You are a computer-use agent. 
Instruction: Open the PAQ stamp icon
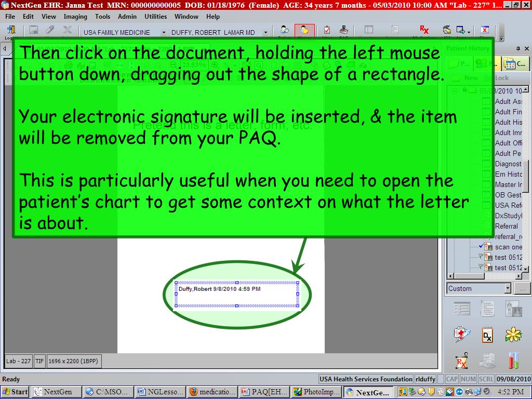tap(344, 30)
